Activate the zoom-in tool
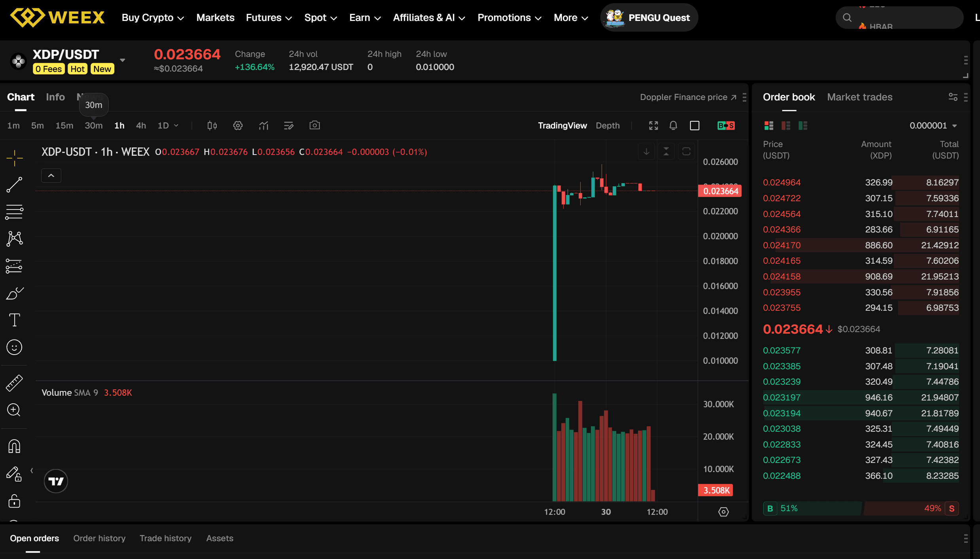 point(15,410)
